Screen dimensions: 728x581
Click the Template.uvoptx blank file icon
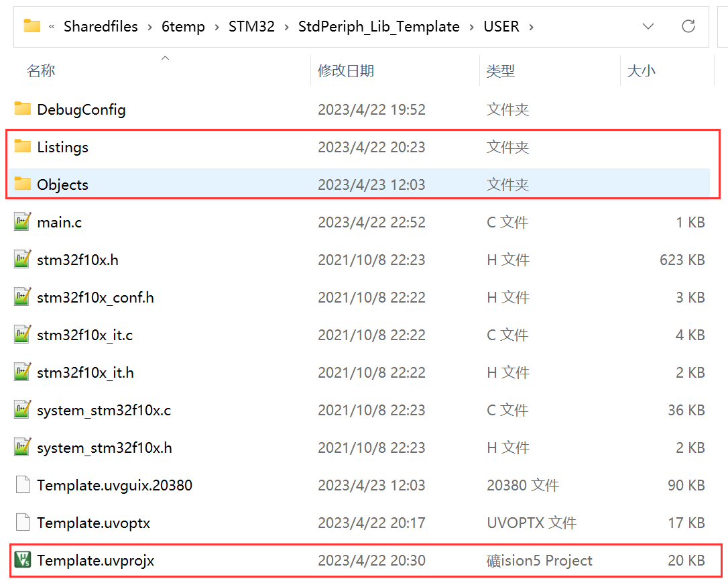click(23, 523)
